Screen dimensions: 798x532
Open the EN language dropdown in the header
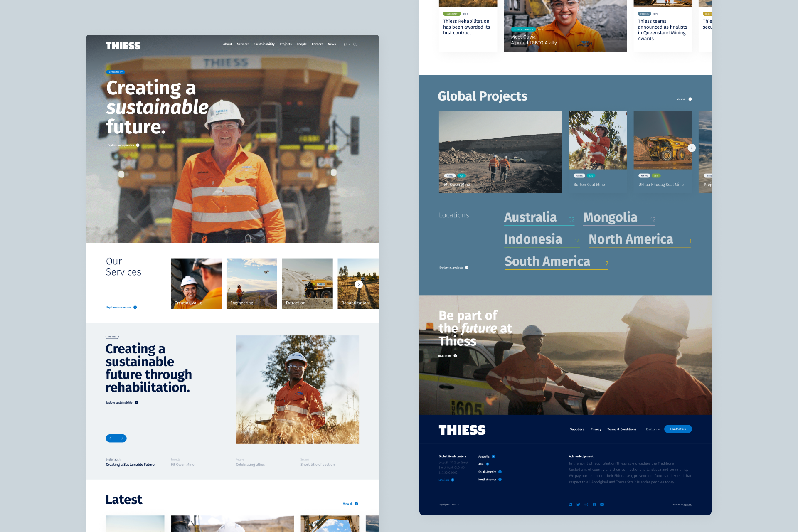pos(347,44)
